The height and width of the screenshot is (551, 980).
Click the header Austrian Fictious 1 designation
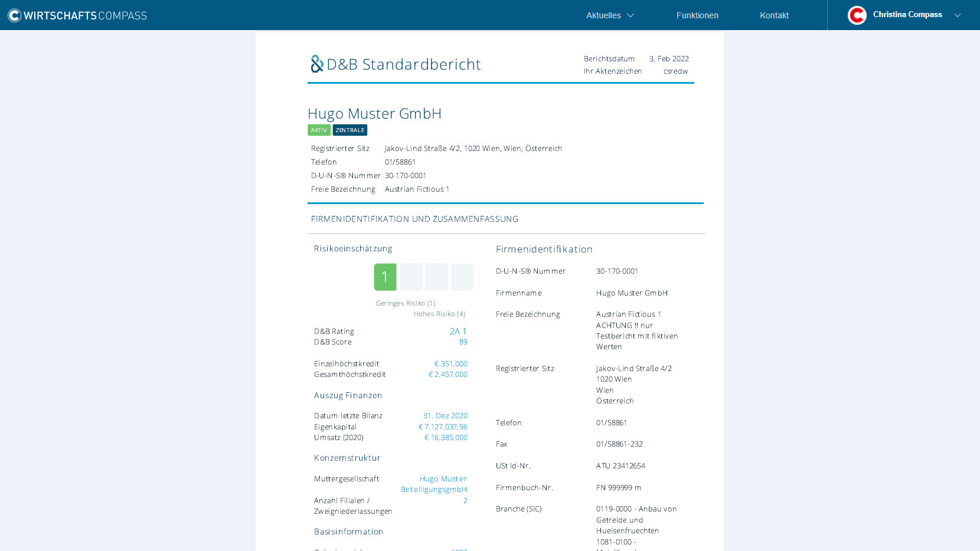coord(417,189)
